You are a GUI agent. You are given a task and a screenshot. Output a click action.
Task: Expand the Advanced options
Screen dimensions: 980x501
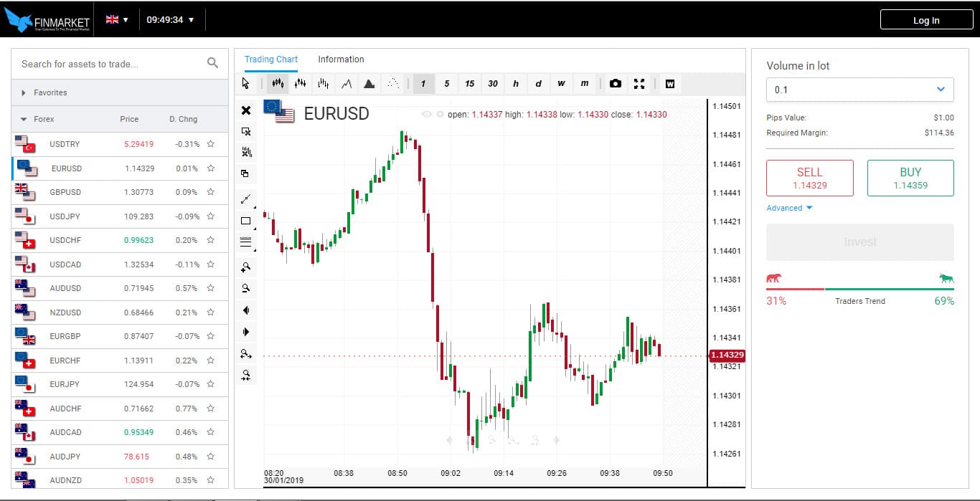click(x=789, y=208)
